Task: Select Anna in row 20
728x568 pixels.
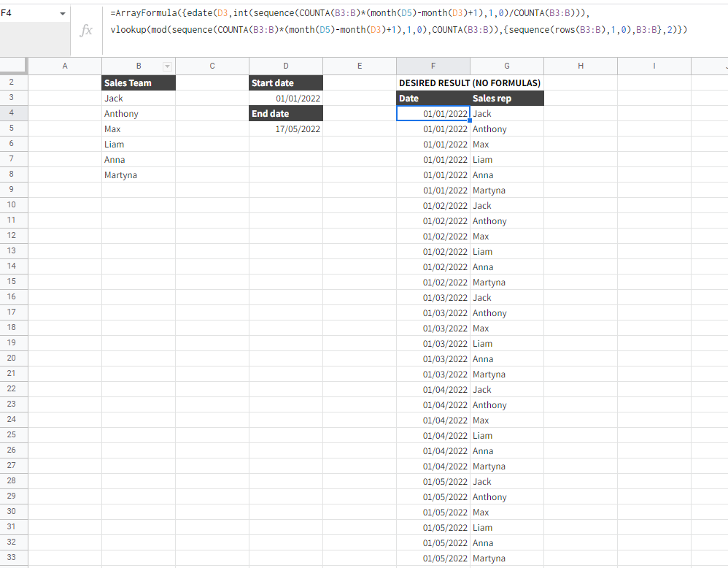Action: 507,359
